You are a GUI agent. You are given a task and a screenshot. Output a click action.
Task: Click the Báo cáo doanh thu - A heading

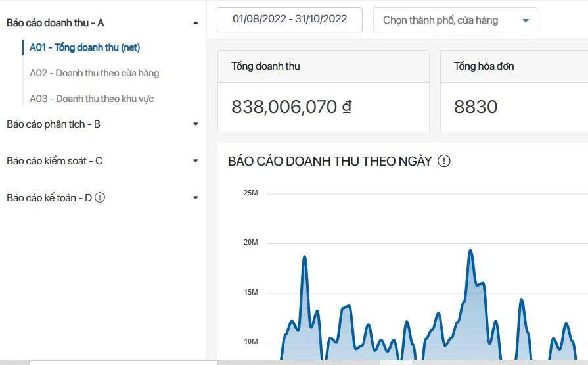click(55, 23)
